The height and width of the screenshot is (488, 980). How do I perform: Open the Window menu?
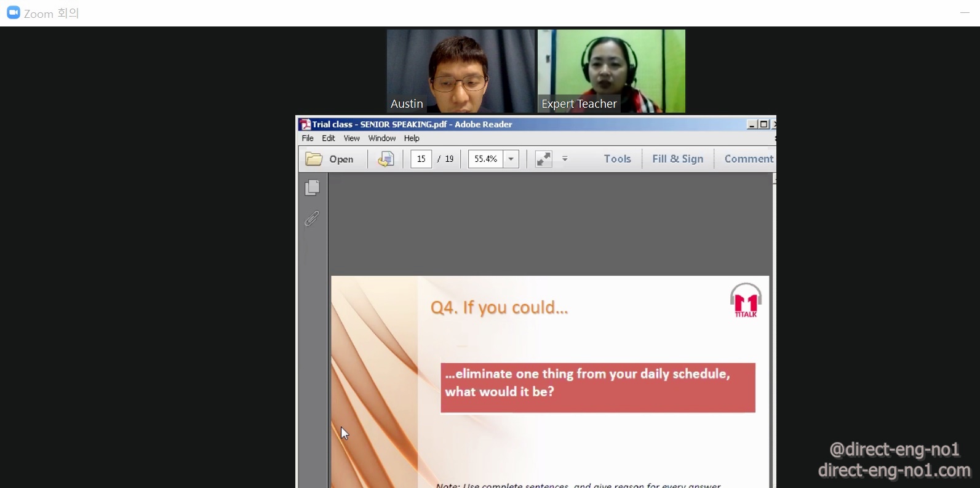382,138
